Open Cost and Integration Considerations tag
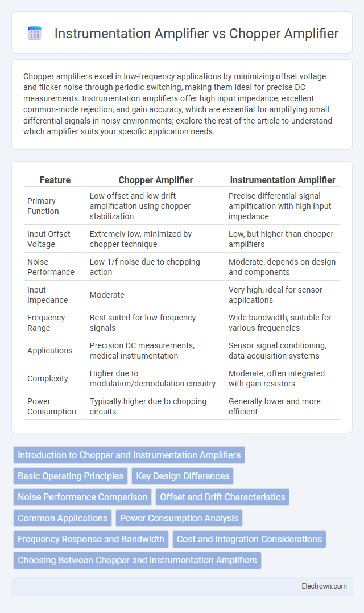Image resolution: width=364 pixels, height=613 pixels. pos(249,540)
